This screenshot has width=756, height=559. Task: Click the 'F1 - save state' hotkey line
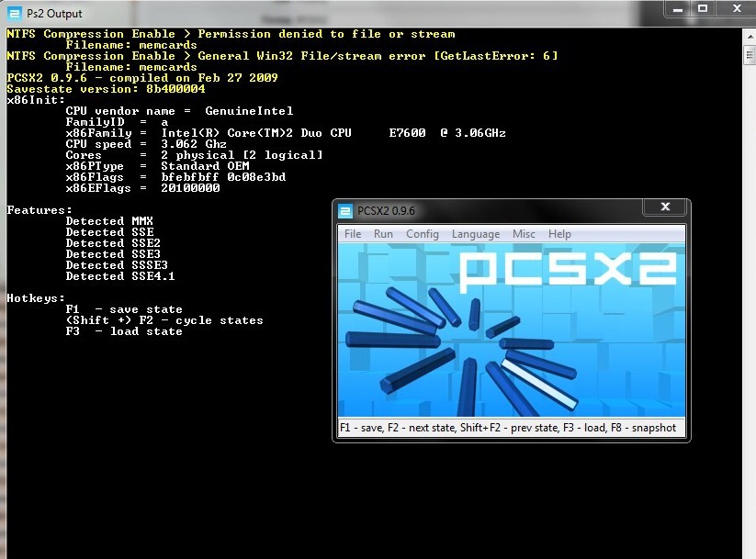click(124, 309)
